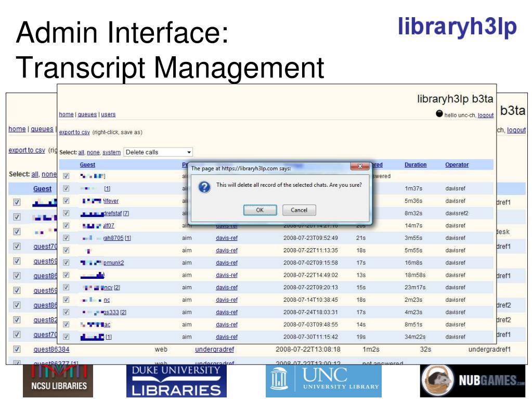Image resolution: width=532 pixels, height=399 pixels.
Task: Close the libraryh3lp.com dialog with the X
Action: [x=360, y=166]
